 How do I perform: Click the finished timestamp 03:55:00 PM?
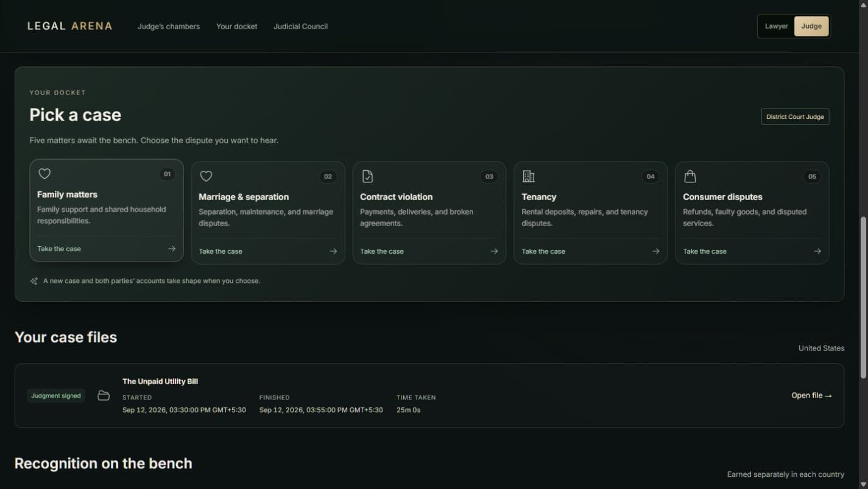point(321,410)
